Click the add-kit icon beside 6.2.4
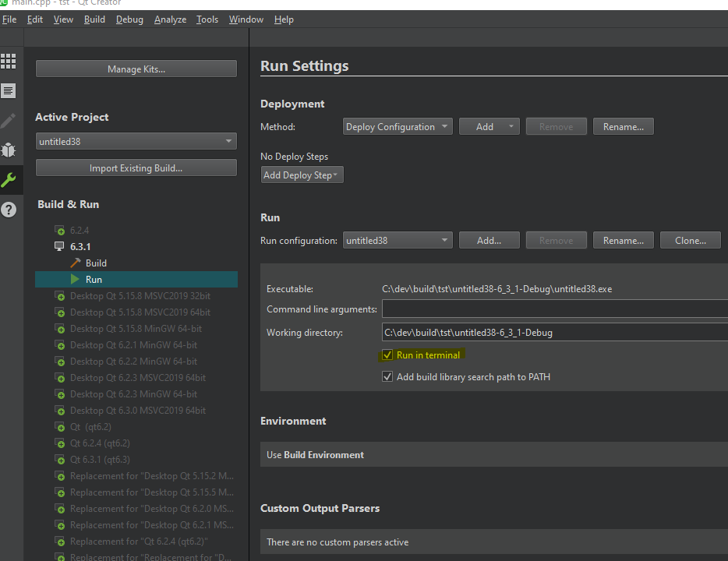The width and height of the screenshot is (728, 561). (59, 230)
